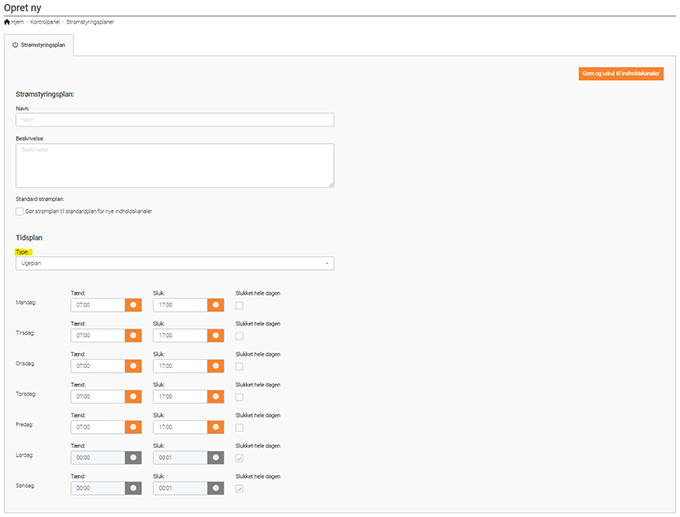Expand the Type dropdown showing Ugeplan
This screenshot has width=680, height=517.
(175, 263)
